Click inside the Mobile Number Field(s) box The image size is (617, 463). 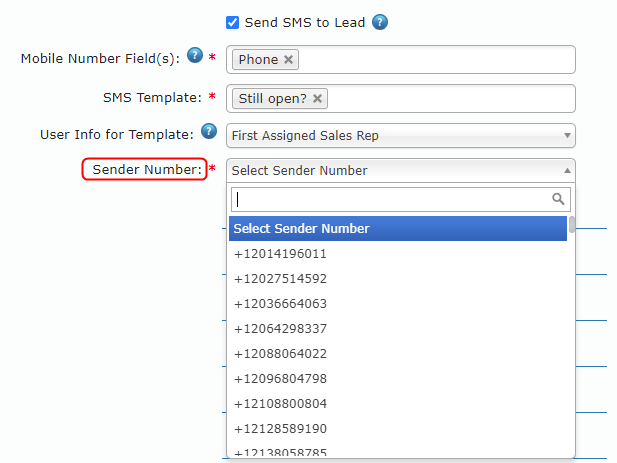pyautogui.click(x=401, y=59)
